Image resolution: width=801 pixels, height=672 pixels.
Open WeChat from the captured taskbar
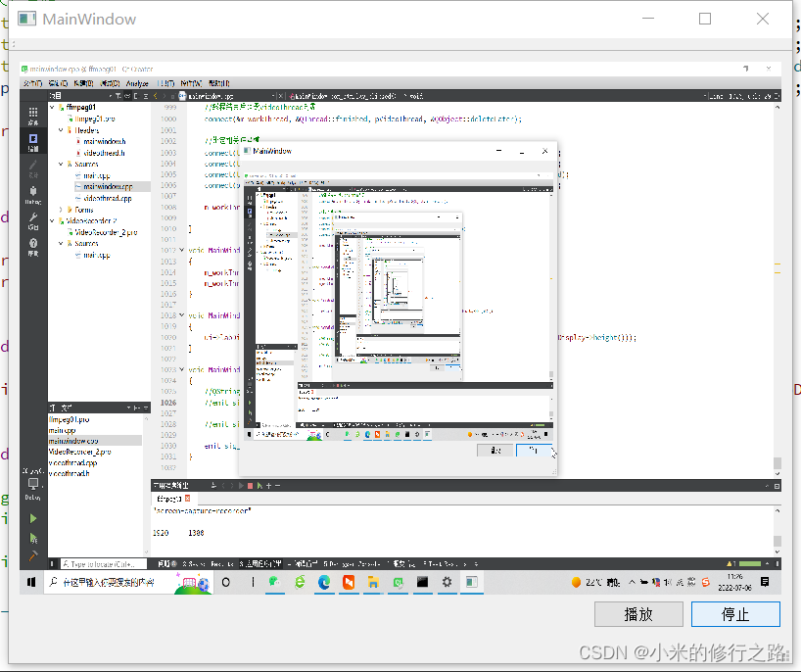click(x=275, y=582)
